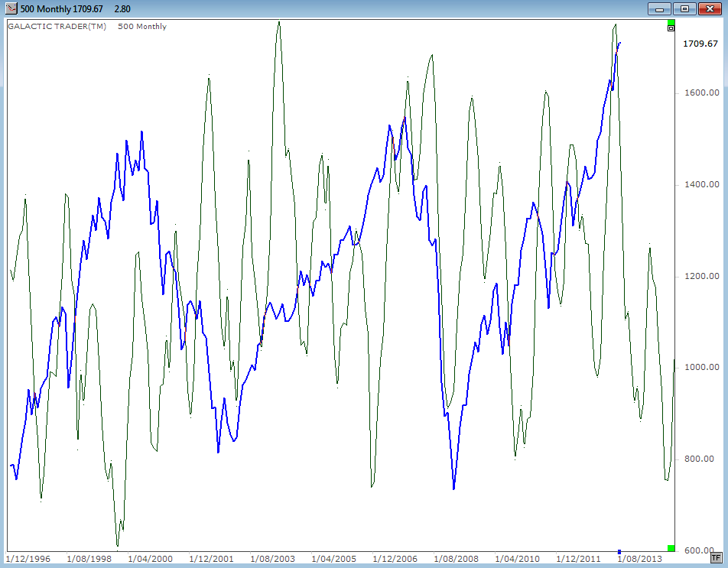The height and width of the screenshot is (568, 728).
Task: Click the chart window's title bar icon
Action: [11, 8]
